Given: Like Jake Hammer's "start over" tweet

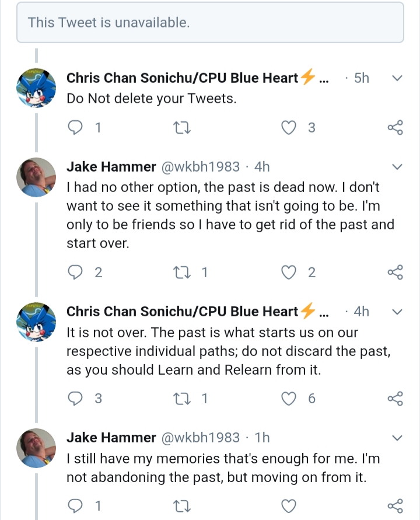Looking at the screenshot, I should (x=288, y=273).
